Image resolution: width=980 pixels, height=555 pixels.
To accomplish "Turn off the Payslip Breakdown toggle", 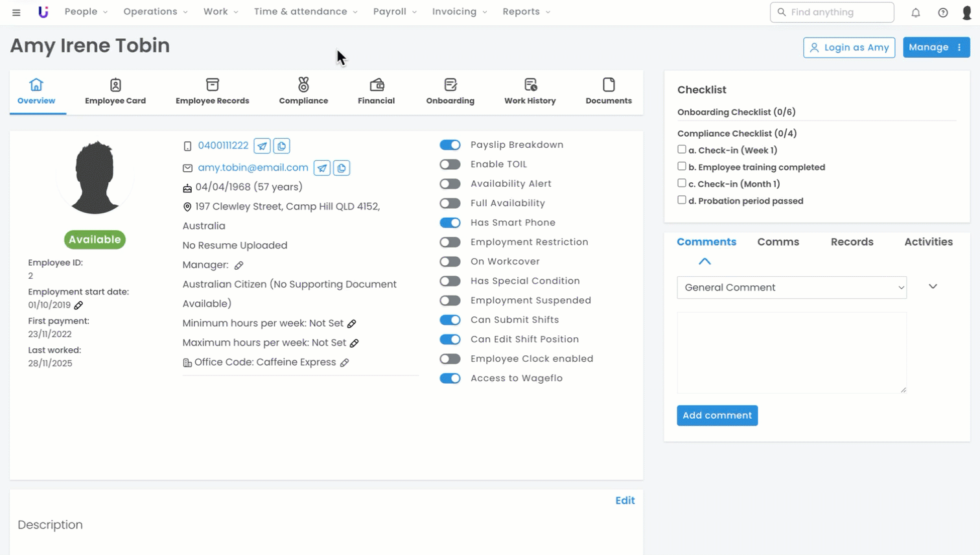I will click(450, 145).
